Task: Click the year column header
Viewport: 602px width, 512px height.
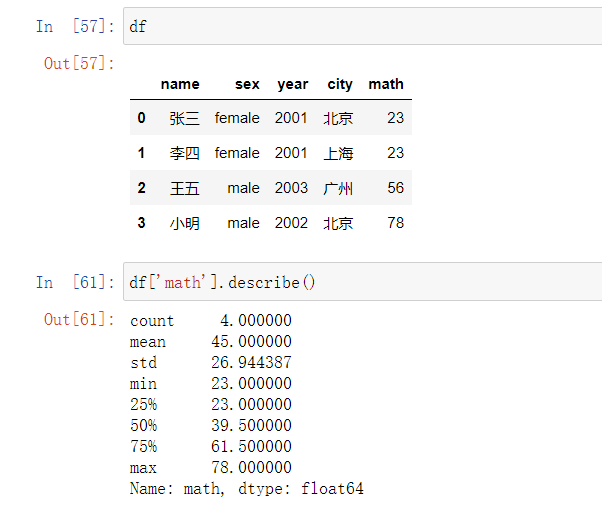Action: [293, 84]
